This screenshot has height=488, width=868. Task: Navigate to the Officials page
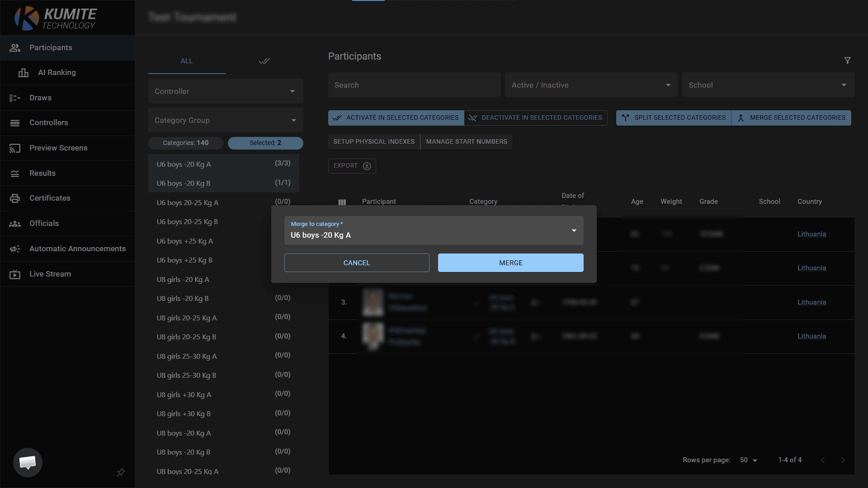click(44, 223)
